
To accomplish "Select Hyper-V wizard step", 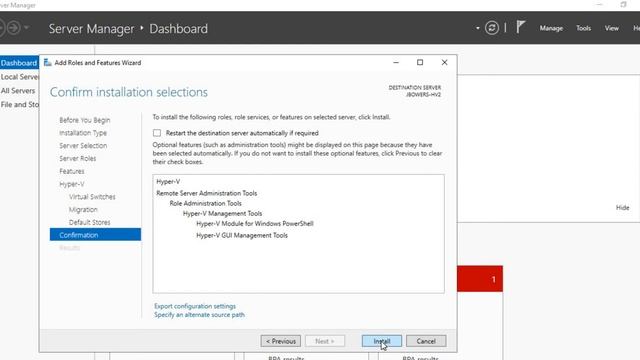I will [x=71, y=184].
